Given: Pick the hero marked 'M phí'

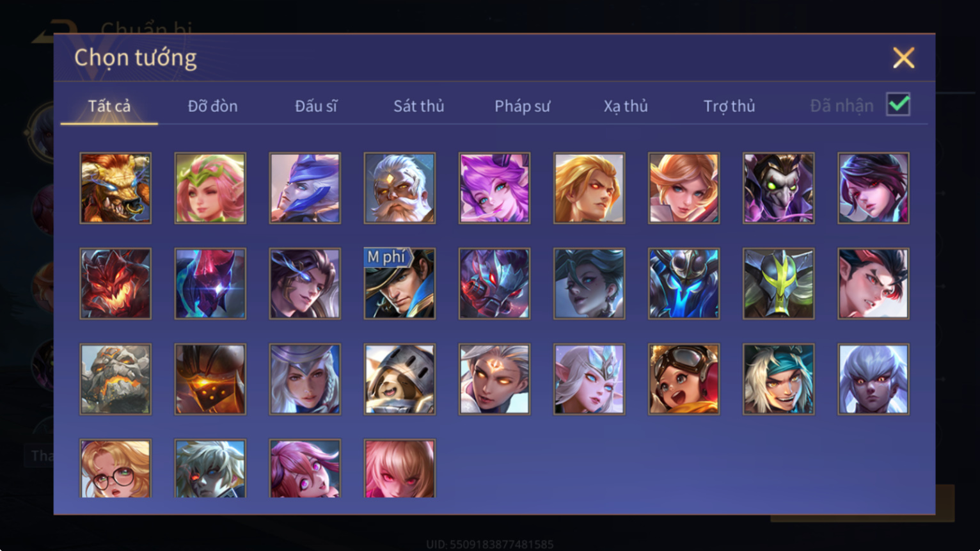Looking at the screenshot, I should point(400,283).
